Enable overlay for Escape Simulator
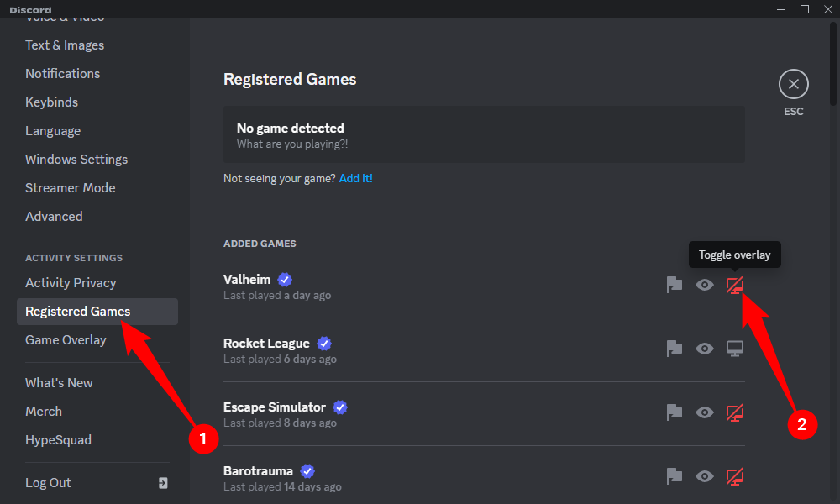The height and width of the screenshot is (504, 840). point(735,412)
